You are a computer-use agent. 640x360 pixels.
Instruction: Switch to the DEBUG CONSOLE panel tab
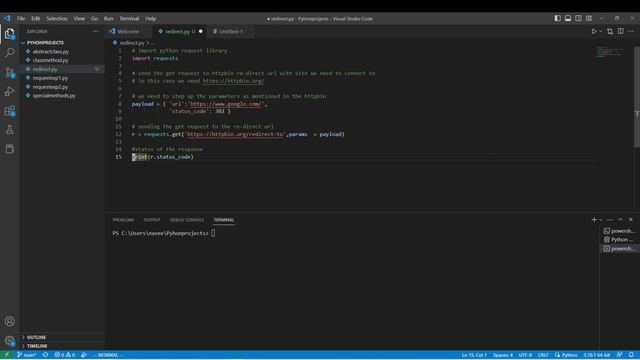187,220
